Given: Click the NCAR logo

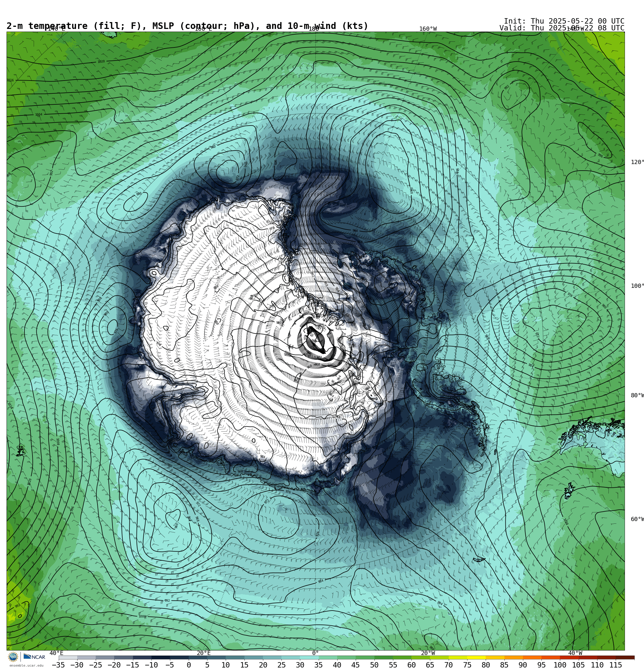Looking at the screenshot, I should [x=34, y=657].
